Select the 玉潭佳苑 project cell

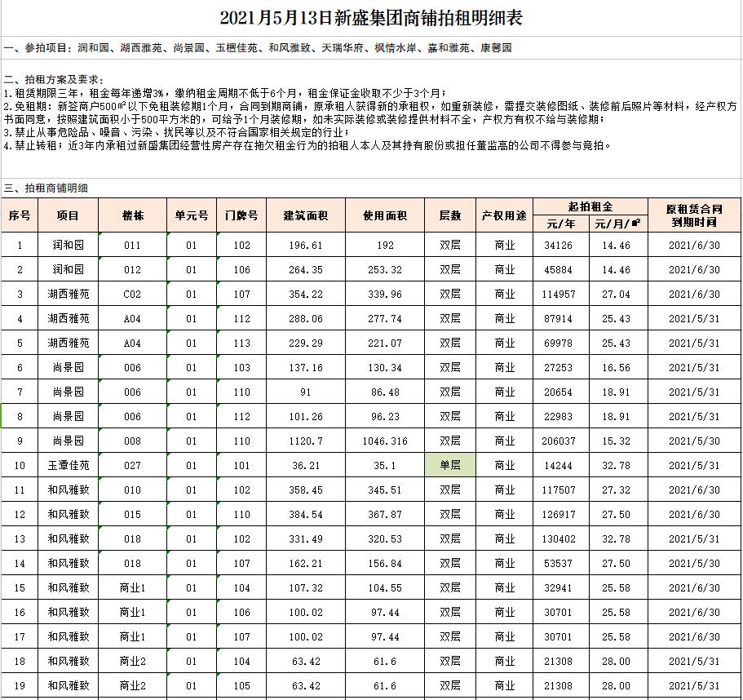point(69,466)
